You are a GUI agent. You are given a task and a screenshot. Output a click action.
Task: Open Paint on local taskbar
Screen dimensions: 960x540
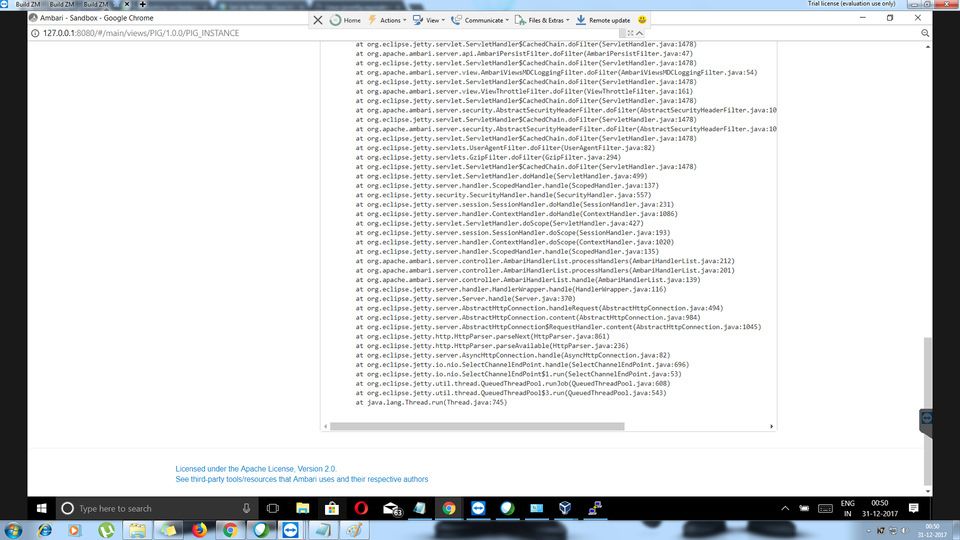click(x=354, y=530)
